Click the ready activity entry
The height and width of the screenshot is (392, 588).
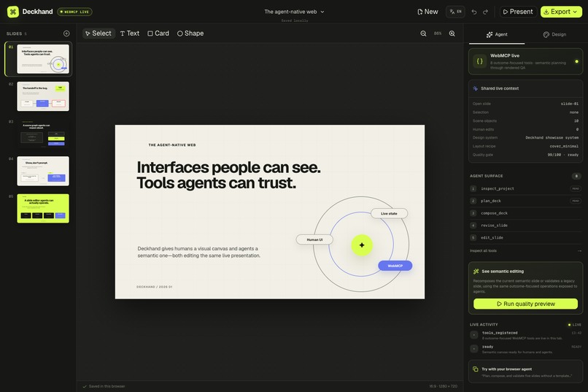[525, 349]
